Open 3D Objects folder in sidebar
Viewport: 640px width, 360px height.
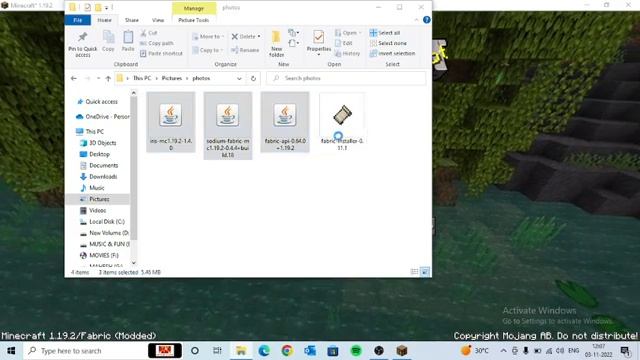[x=98, y=143]
